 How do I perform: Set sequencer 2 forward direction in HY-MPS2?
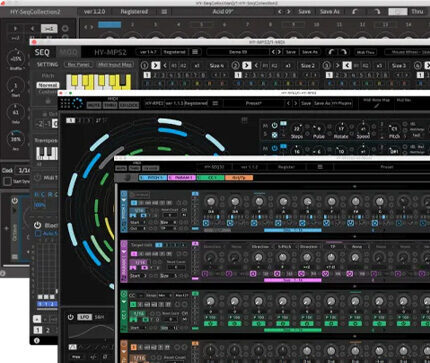(247, 65)
